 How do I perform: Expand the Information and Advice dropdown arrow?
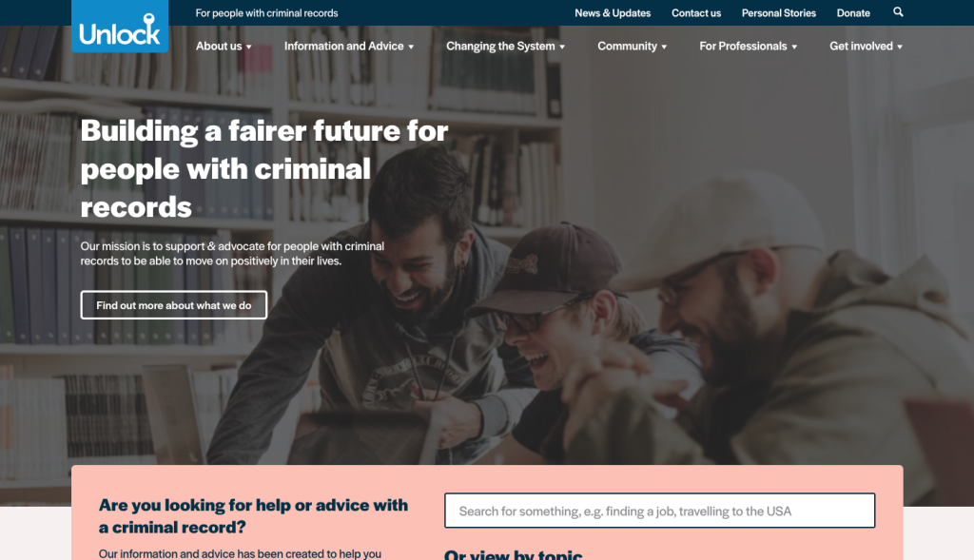411,47
